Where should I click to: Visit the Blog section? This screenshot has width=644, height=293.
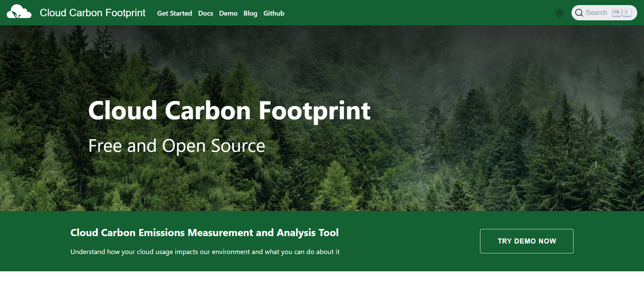pos(250,13)
